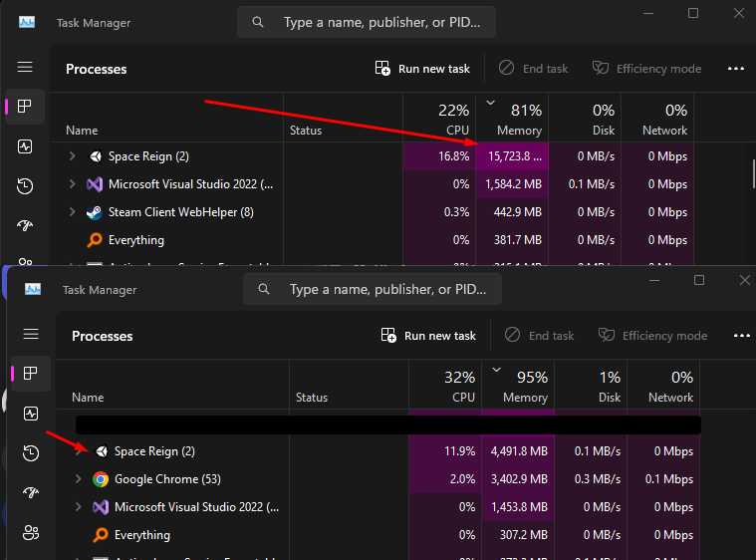Open Startup apps in top Task Manager sidebar
This screenshot has width=756, height=560.
(25, 225)
